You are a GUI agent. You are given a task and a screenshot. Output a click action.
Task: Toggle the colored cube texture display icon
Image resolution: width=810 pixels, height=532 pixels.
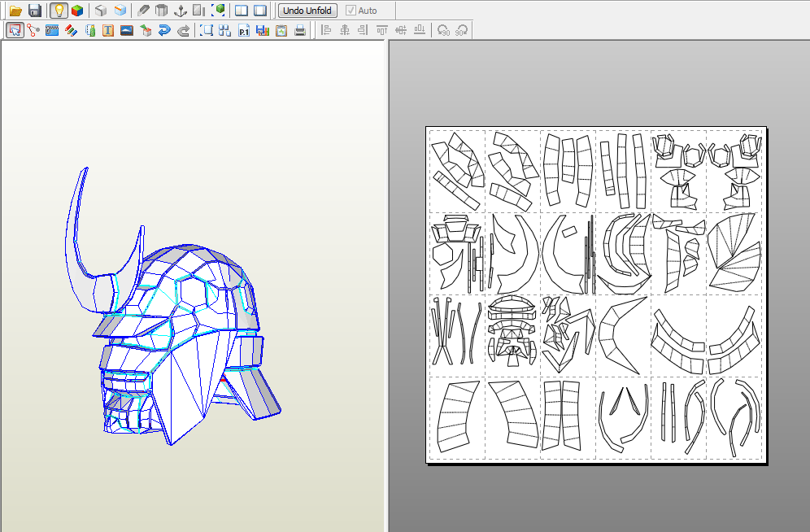click(77, 11)
